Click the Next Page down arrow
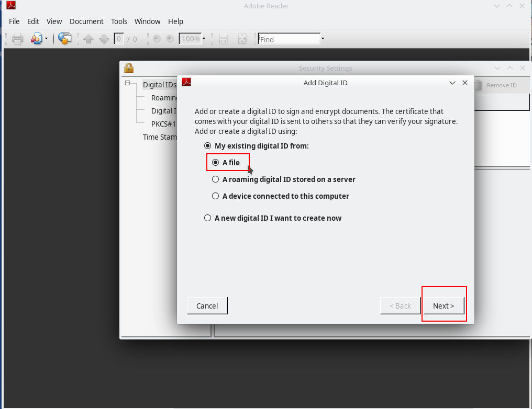Viewport: 532px width, 409px height. click(x=104, y=39)
